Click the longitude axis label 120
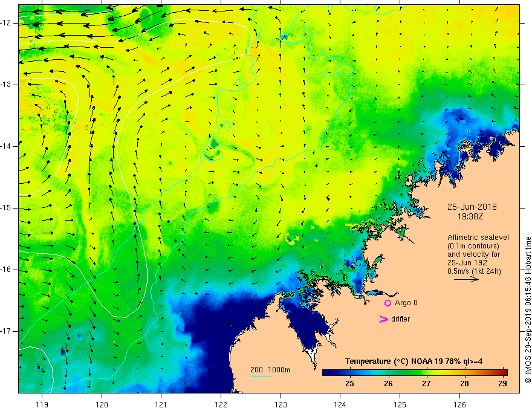Viewport: 532px width, 411px height. point(102,404)
